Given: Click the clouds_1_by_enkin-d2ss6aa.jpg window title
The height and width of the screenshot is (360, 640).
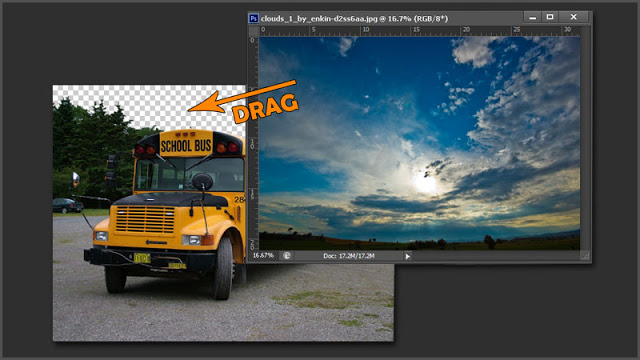Looking at the screenshot, I should [x=354, y=19].
